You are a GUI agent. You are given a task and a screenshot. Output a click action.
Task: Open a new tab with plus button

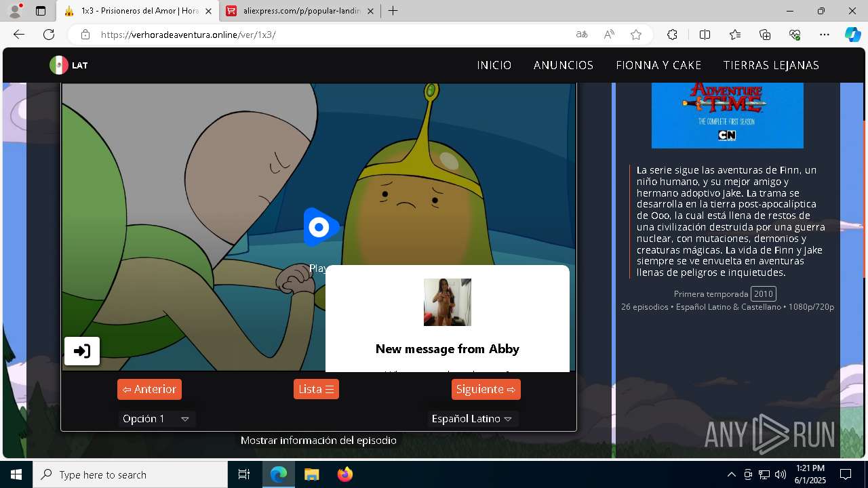click(x=393, y=11)
